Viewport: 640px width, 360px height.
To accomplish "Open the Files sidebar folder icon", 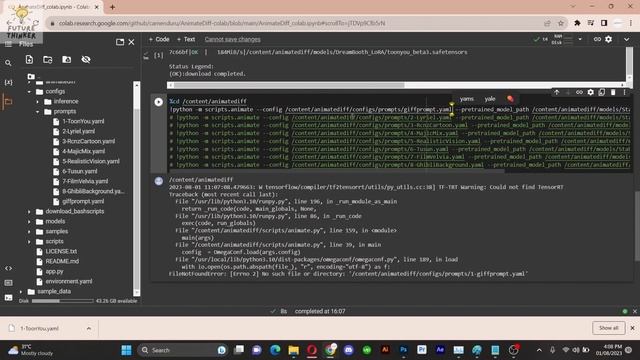I will pos(8,101).
